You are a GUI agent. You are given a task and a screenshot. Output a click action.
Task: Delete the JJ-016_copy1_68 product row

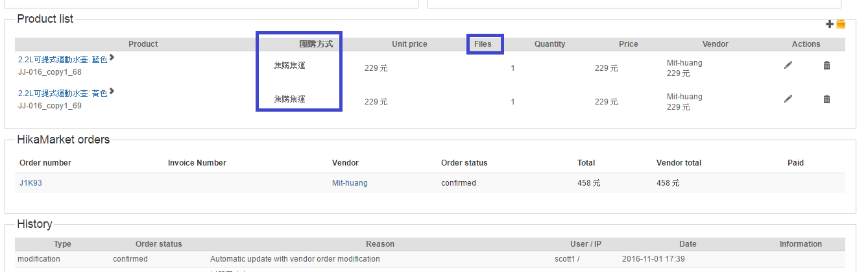[826, 65]
